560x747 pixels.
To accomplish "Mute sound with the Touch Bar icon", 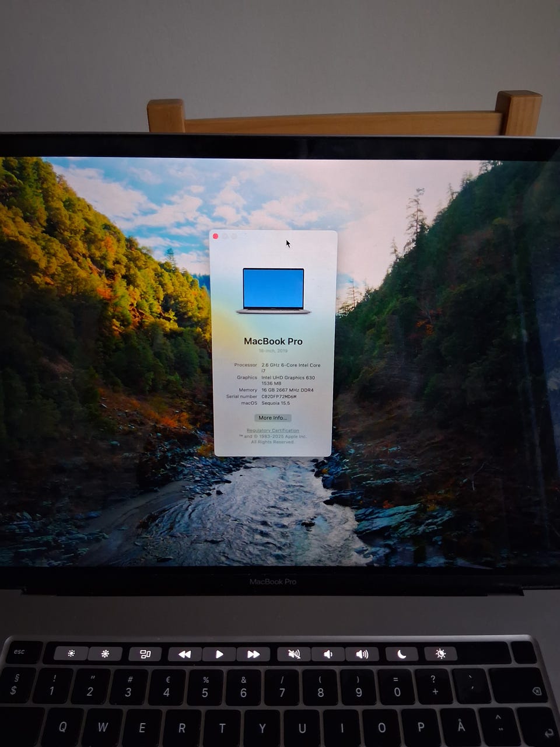I will pos(294,654).
